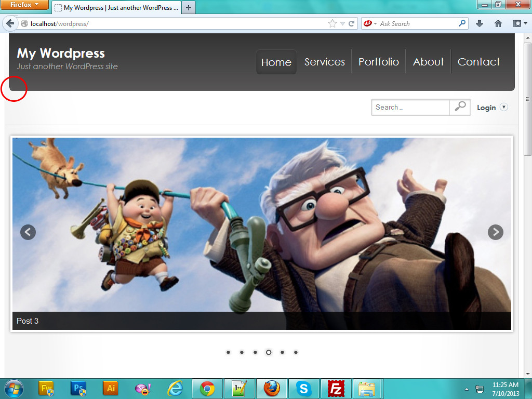Image resolution: width=532 pixels, height=399 pixels.
Task: Open the About menu item
Action: pos(428,62)
